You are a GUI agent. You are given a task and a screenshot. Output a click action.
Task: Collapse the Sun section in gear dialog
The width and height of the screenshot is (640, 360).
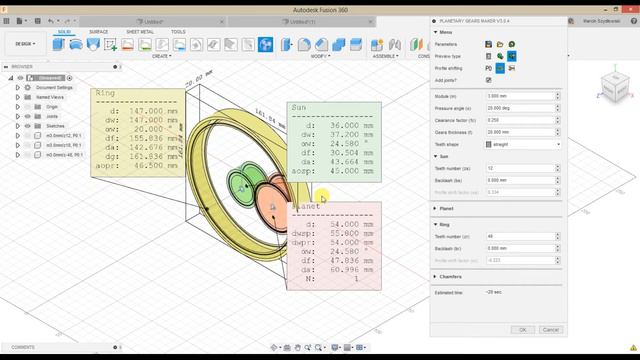435,156
